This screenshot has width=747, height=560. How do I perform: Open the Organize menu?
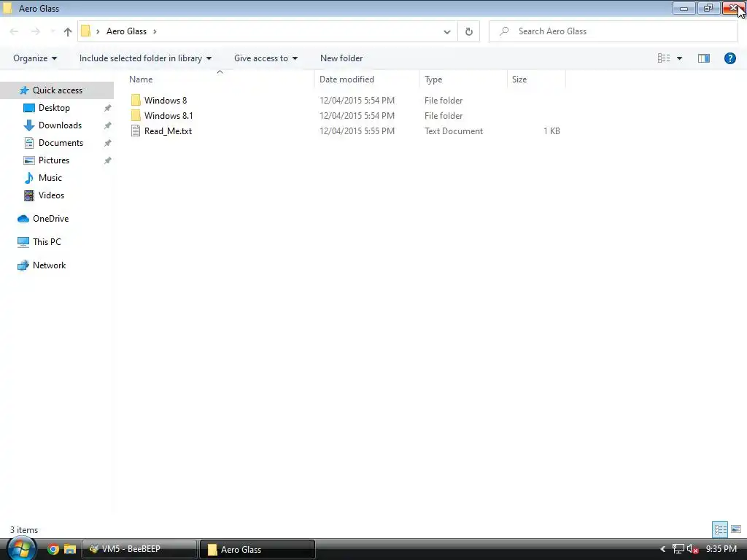[35, 58]
